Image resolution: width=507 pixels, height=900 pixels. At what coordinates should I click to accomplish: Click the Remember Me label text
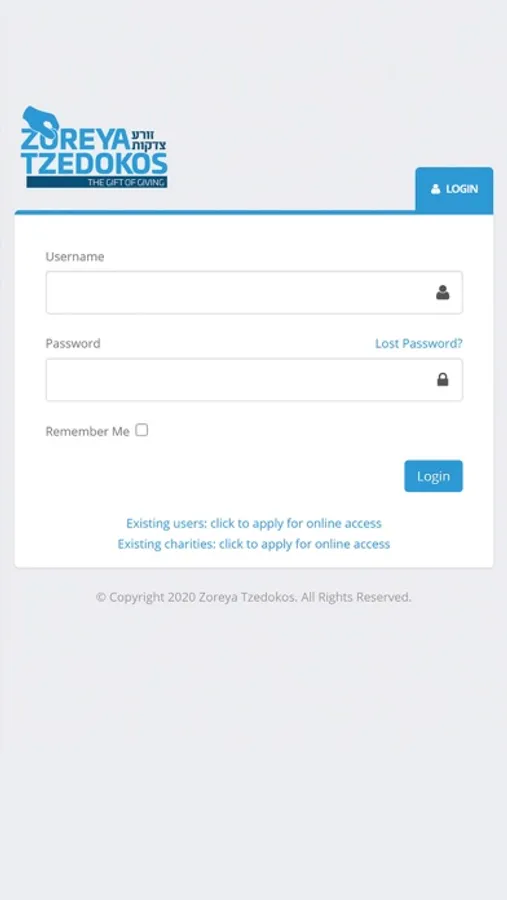(87, 432)
